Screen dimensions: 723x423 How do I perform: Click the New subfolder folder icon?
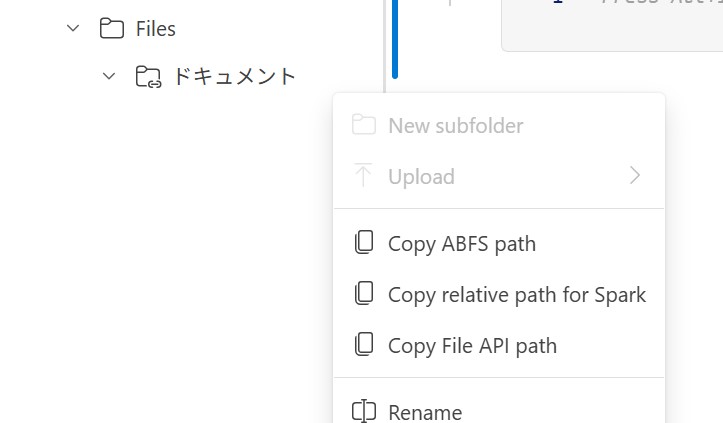tap(363, 125)
